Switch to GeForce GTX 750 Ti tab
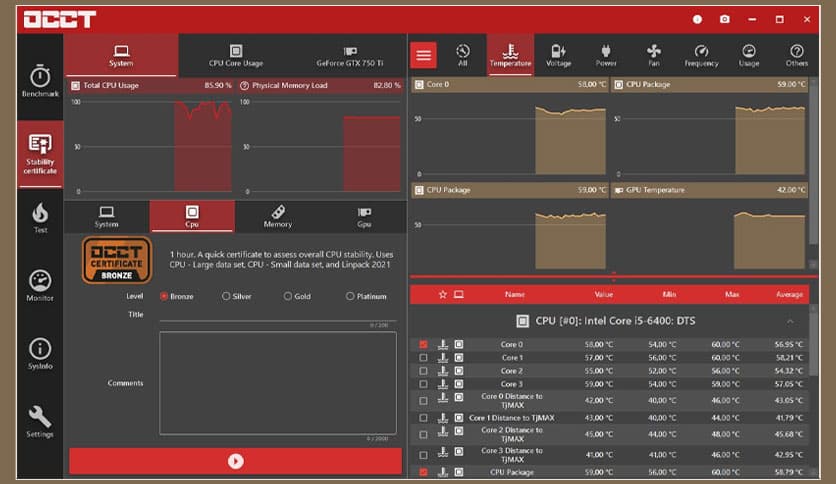836x484 pixels. coord(350,55)
